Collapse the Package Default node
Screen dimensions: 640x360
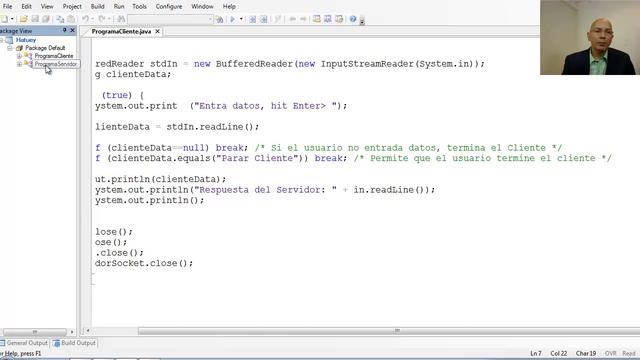[x=10, y=48]
